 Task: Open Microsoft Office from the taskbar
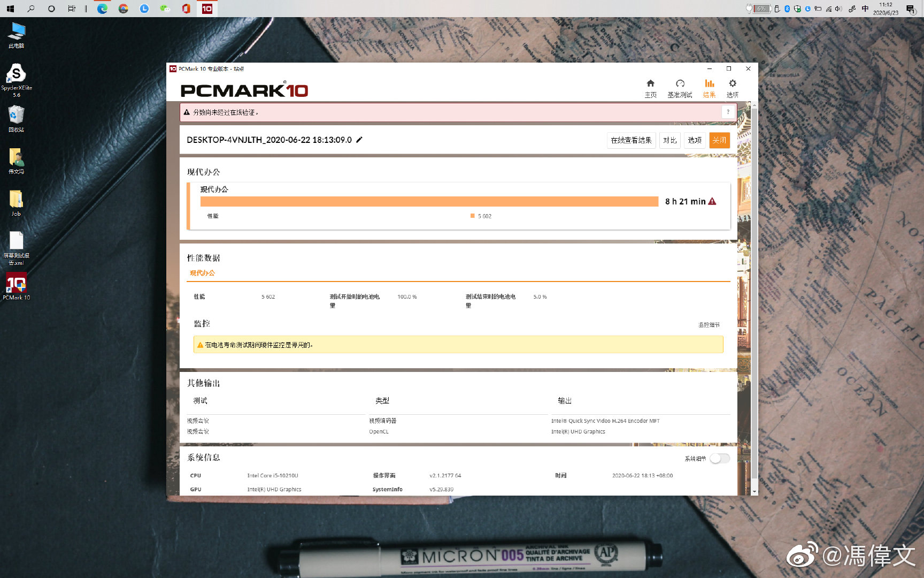[x=186, y=9]
